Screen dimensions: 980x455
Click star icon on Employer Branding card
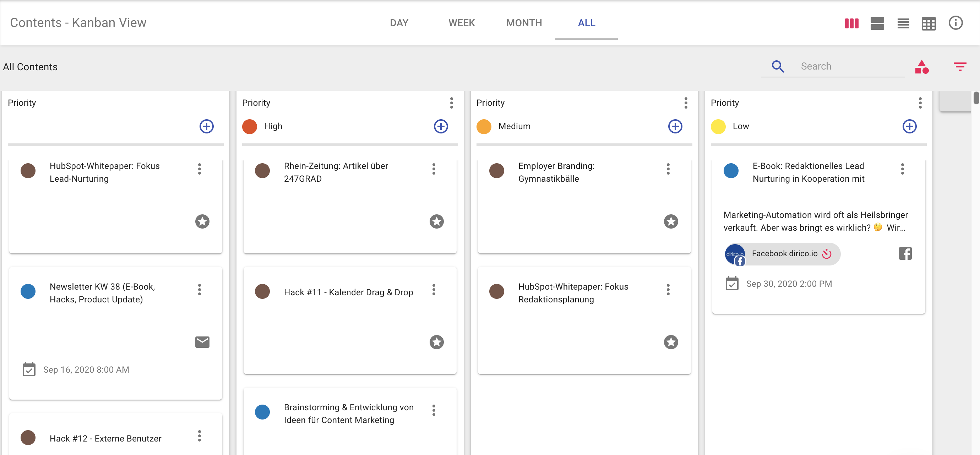[671, 221]
